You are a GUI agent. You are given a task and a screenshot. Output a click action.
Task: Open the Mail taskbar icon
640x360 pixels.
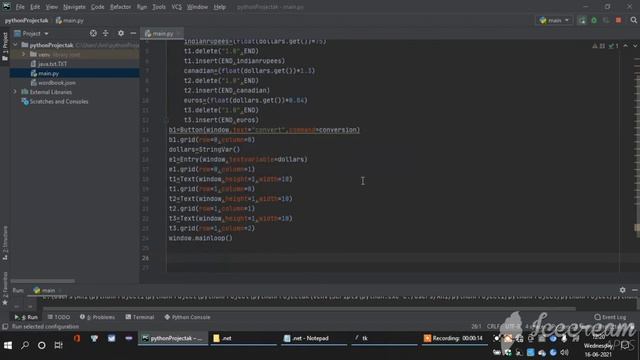111,338
